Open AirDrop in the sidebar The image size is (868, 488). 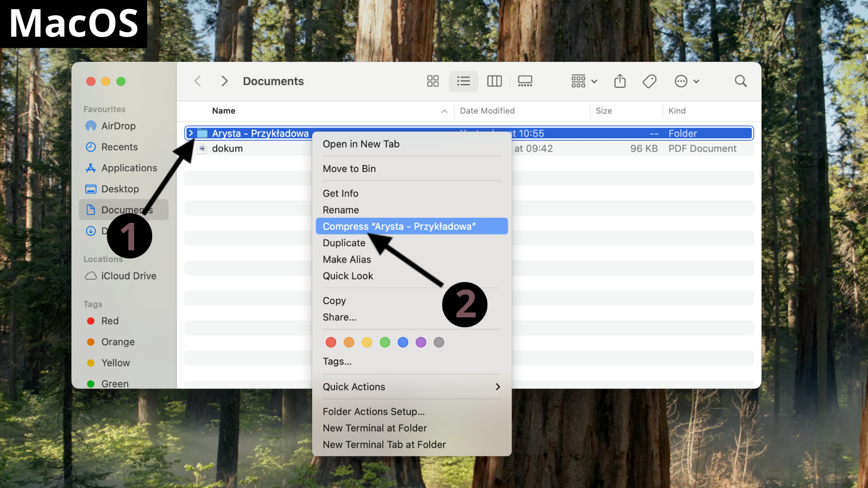118,126
